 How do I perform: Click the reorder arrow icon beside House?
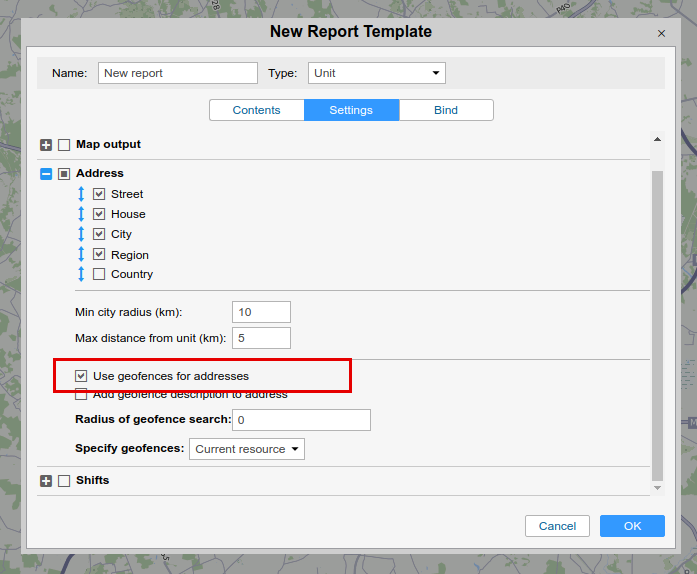81,214
